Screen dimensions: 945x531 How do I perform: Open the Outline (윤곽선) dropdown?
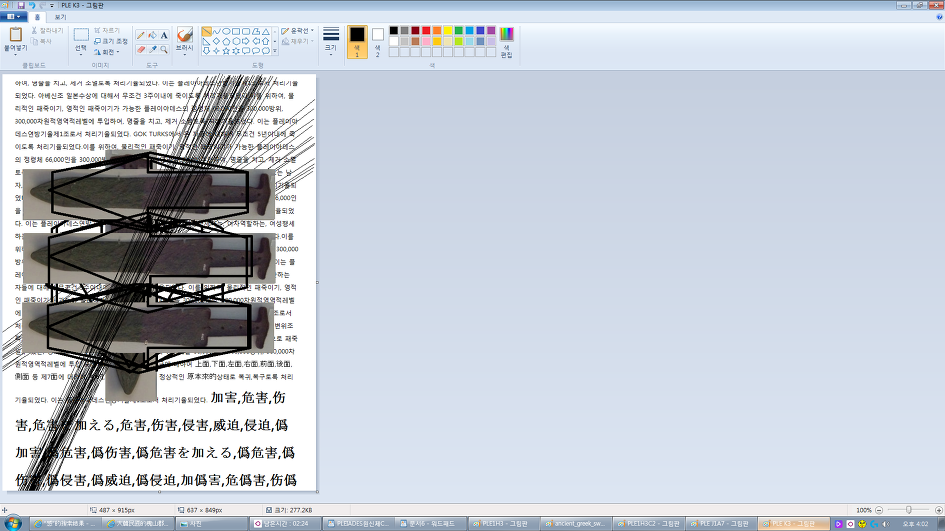click(298, 31)
